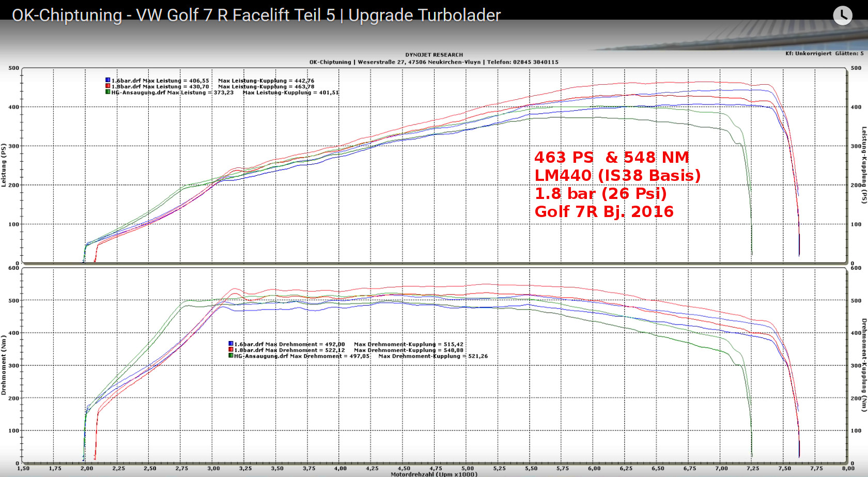Click the "Leistung (PS)" left axis label
868x477 pixels.
click(x=4, y=165)
